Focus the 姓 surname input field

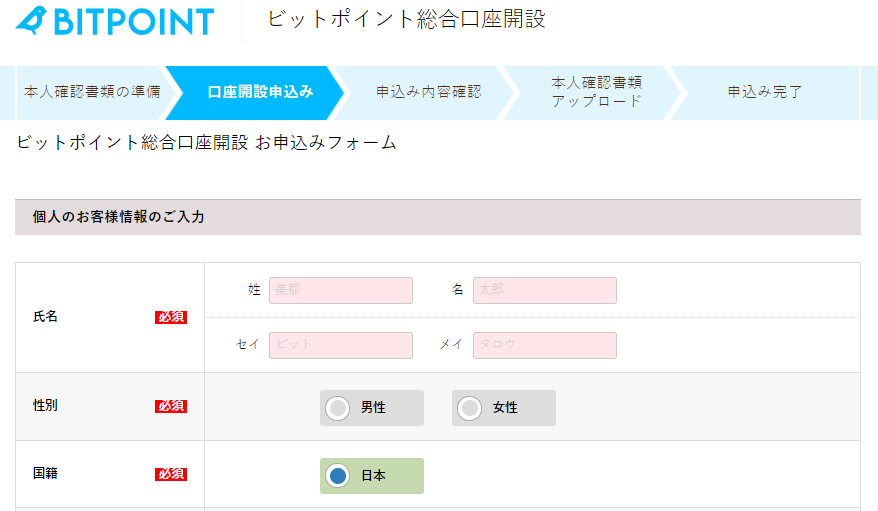click(x=341, y=290)
